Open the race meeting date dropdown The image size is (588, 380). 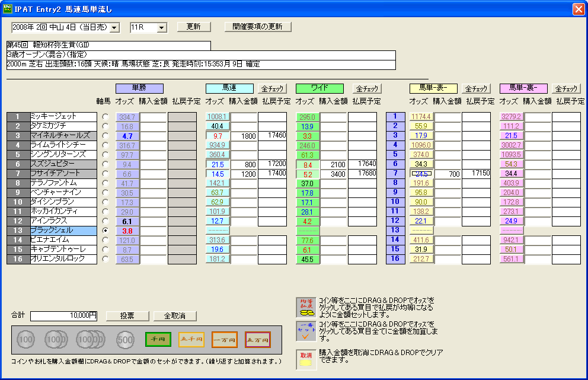coord(114,27)
